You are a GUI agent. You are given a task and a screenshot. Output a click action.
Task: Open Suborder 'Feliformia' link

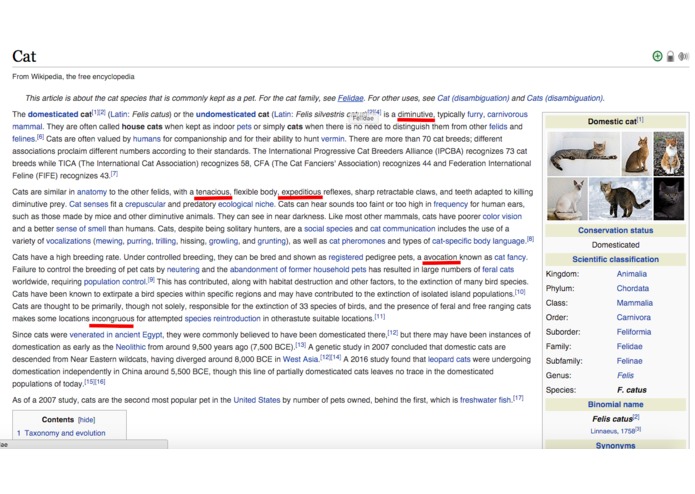(634, 332)
